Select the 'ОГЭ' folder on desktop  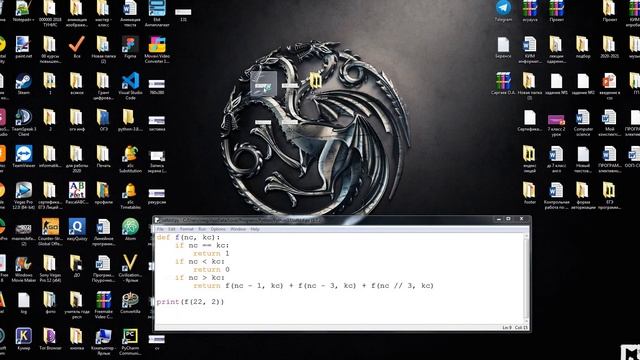point(104,120)
